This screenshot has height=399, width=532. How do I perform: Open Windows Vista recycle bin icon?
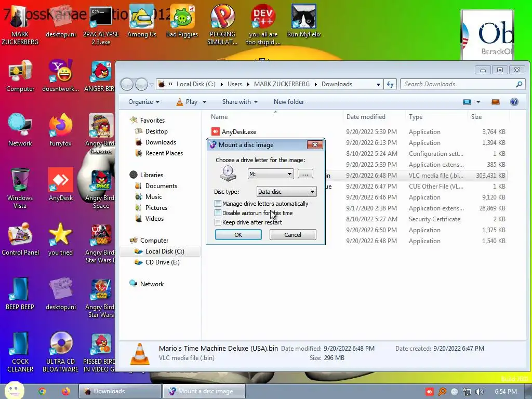(x=20, y=188)
